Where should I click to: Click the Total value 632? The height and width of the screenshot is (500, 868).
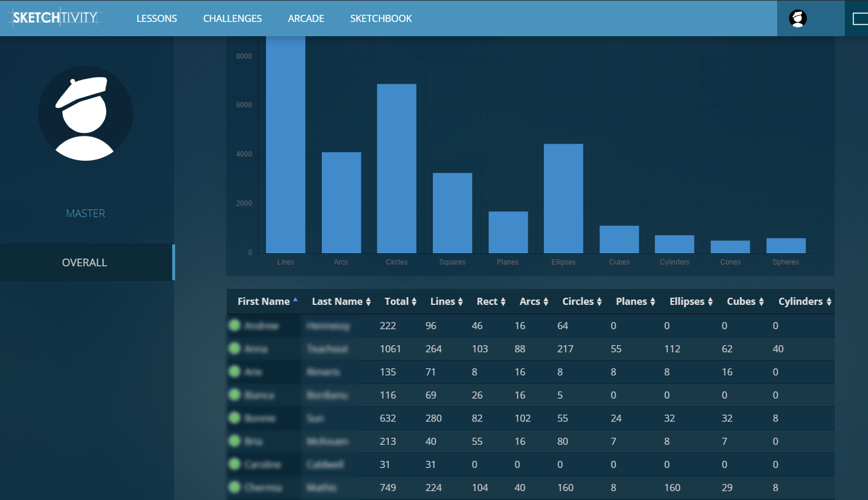[388, 418]
